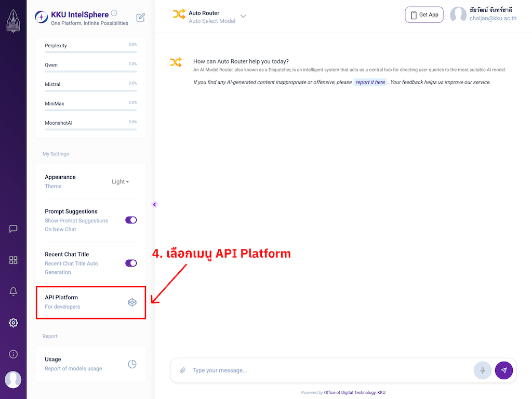Click the microphone voice input button
This screenshot has height=399, width=532.
(x=483, y=370)
